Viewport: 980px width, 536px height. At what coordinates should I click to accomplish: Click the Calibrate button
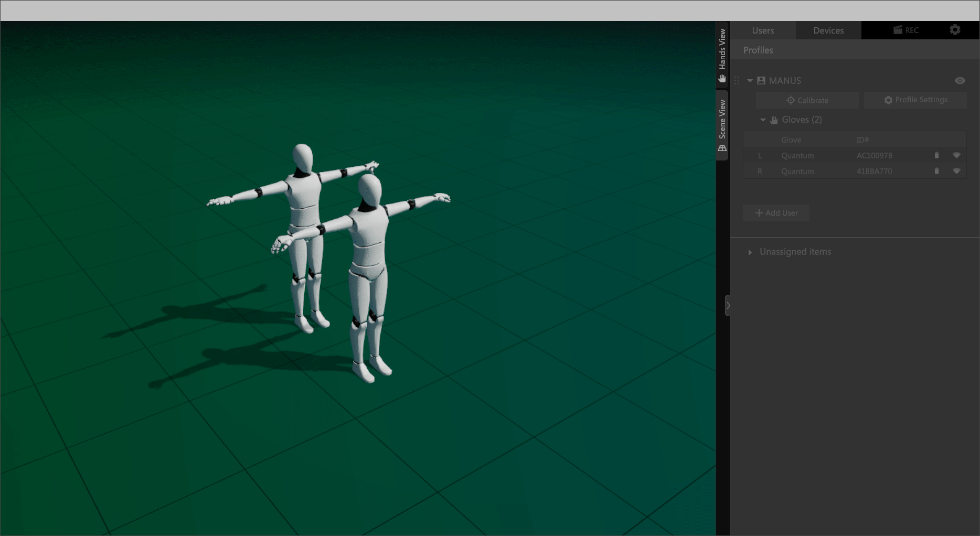tap(807, 100)
